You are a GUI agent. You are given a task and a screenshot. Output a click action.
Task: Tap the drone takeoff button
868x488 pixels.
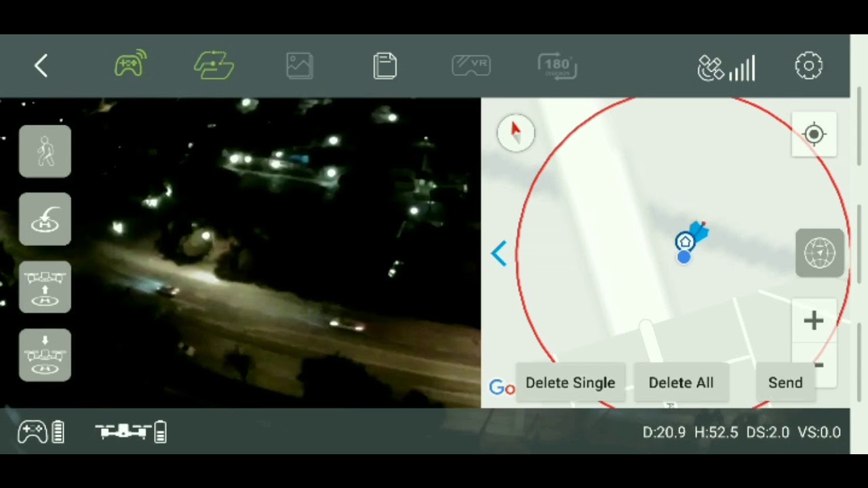pos(45,287)
